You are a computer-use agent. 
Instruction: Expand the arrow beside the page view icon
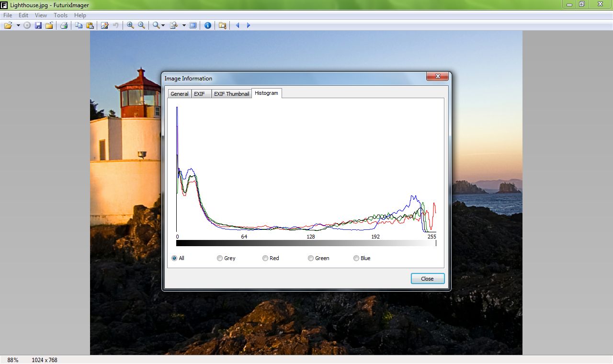[184, 25]
